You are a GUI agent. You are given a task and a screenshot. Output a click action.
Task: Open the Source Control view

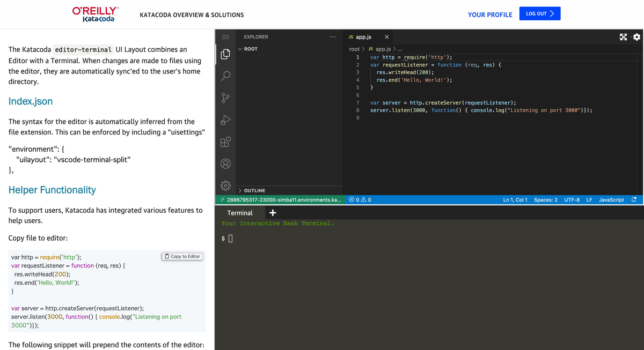coord(225,98)
